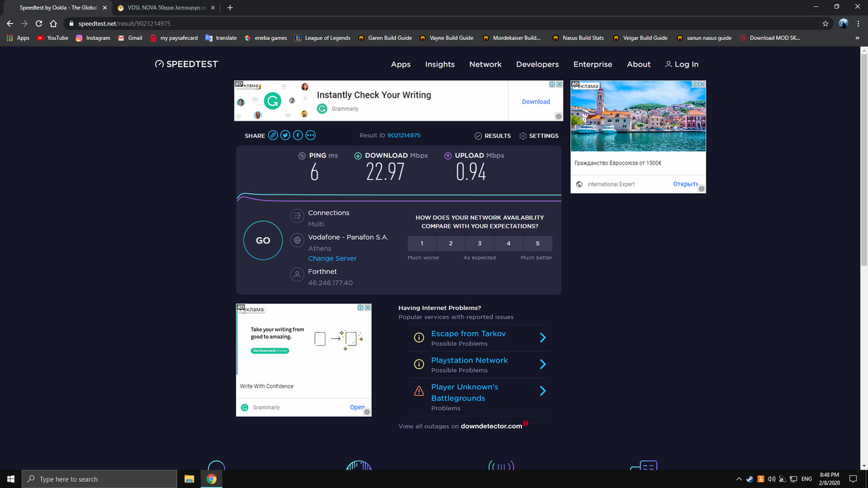868x488 pixels.
Task: Open more share options ellipsis icon
Action: (x=311, y=136)
